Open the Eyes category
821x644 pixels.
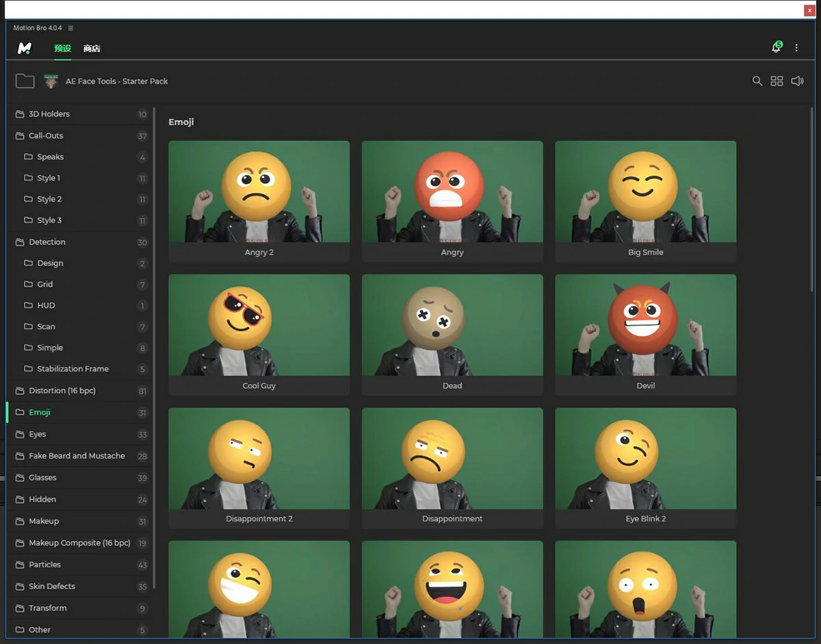click(x=81, y=434)
